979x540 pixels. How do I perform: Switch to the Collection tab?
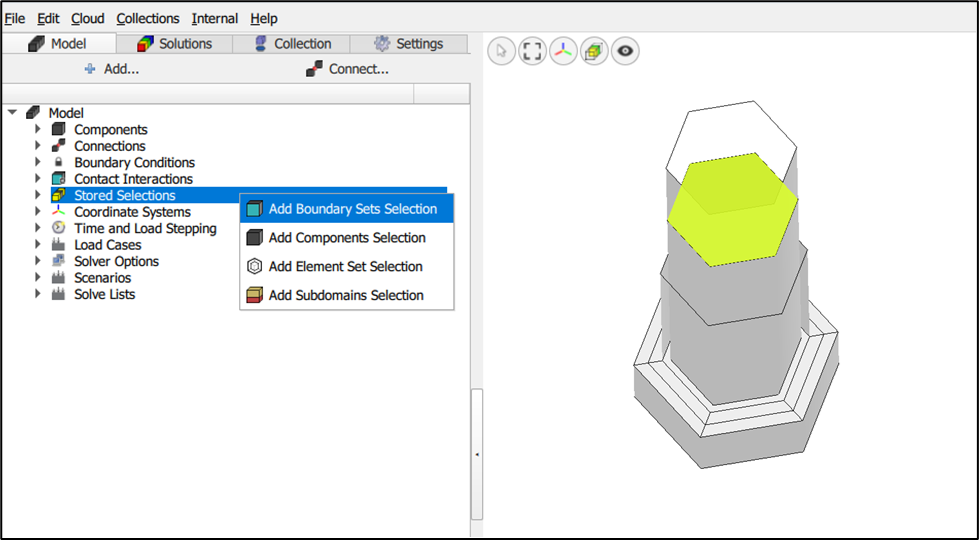(292, 44)
